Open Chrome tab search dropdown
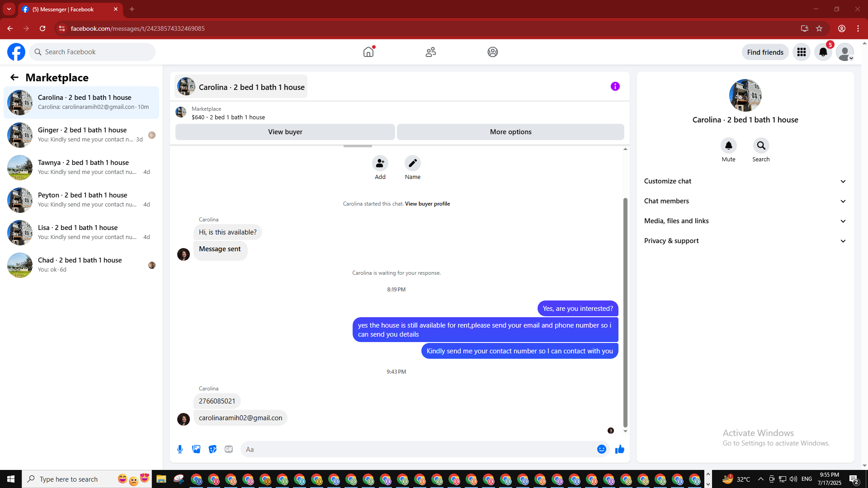Screen dimensions: 868x488 coord(9,9)
